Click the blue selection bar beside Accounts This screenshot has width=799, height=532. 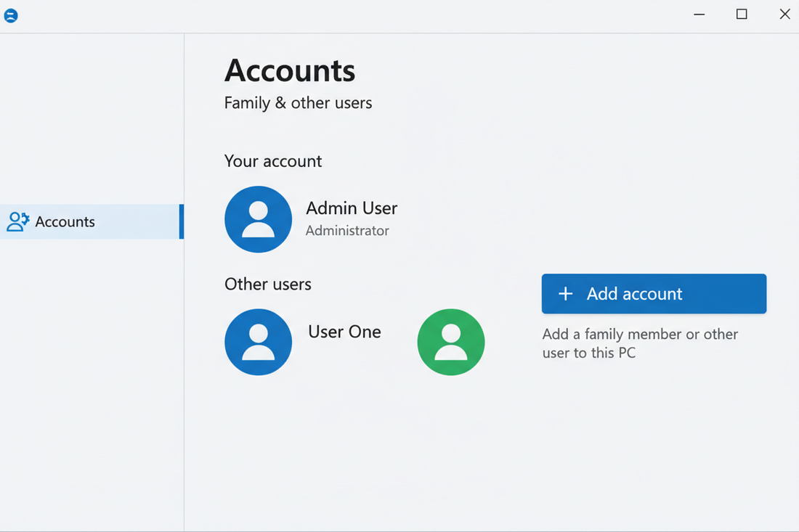coord(182,221)
